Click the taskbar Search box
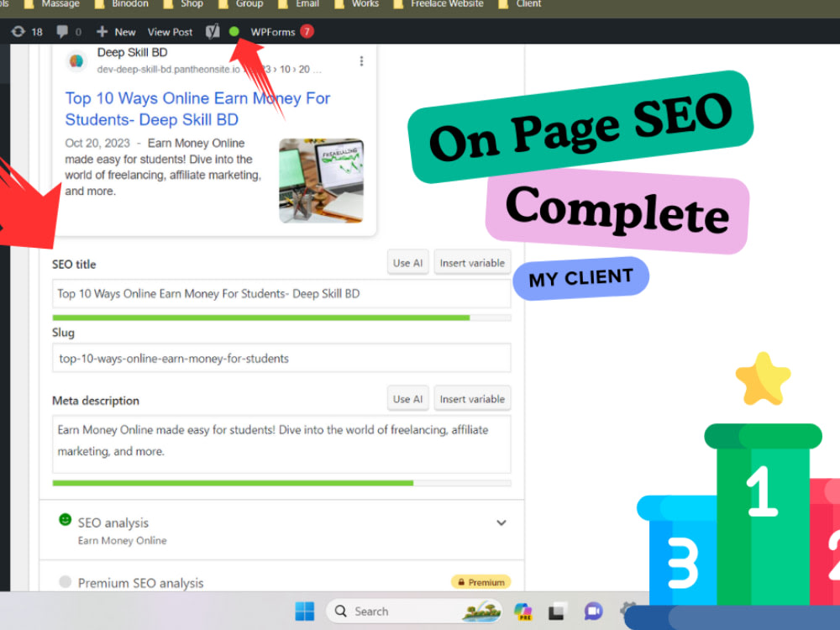This screenshot has width=840, height=630. click(x=415, y=612)
